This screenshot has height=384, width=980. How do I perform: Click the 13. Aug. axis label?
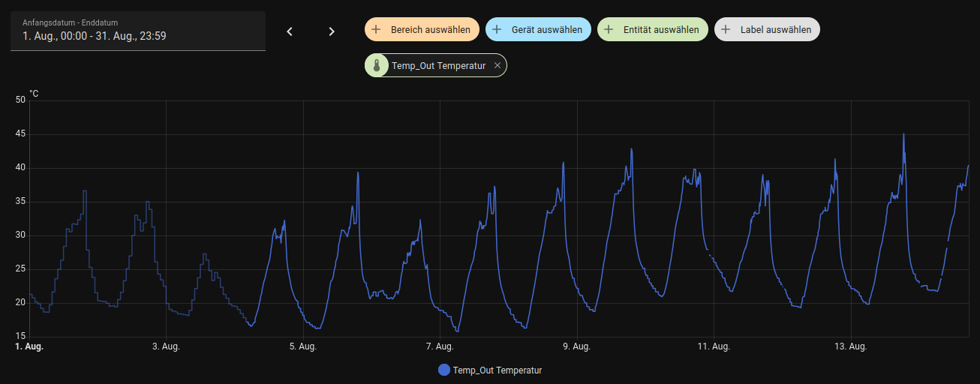851,346
